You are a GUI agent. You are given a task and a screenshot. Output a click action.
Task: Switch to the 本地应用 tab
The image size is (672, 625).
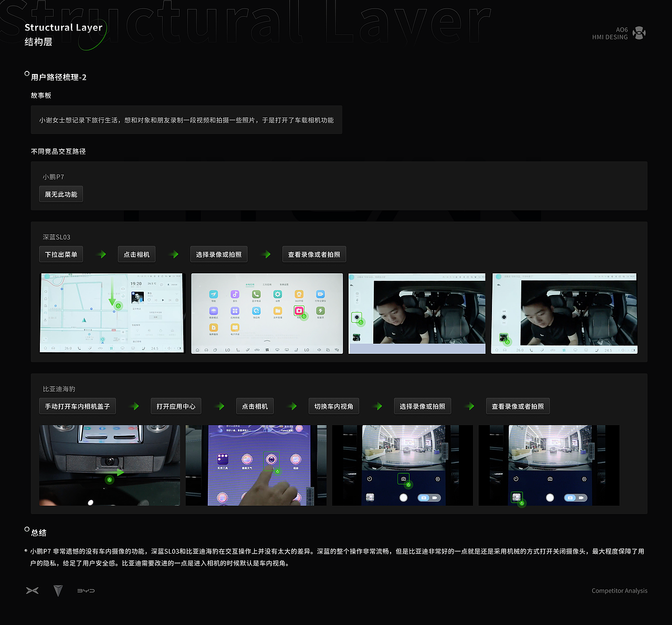coord(250,284)
